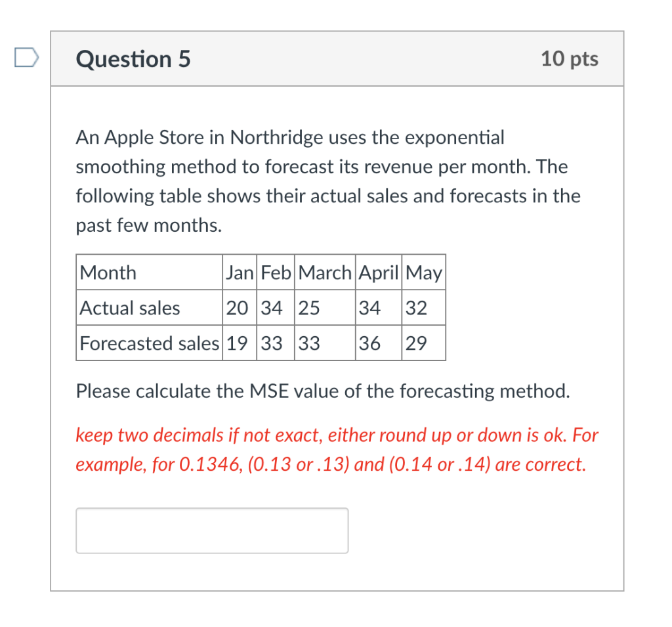Tap the bookmark icon left of the question panel
Screen dimensions: 672x627
click(27, 58)
